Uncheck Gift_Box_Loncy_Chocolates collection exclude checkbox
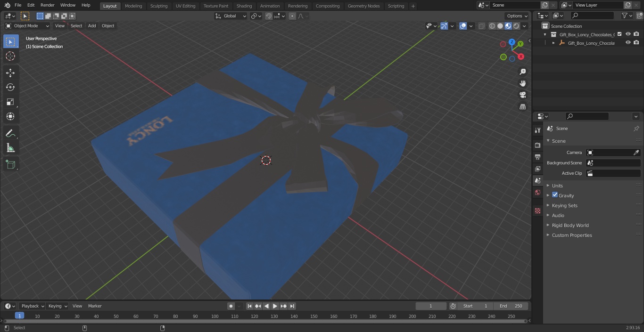This screenshot has width=644, height=332. click(x=619, y=34)
